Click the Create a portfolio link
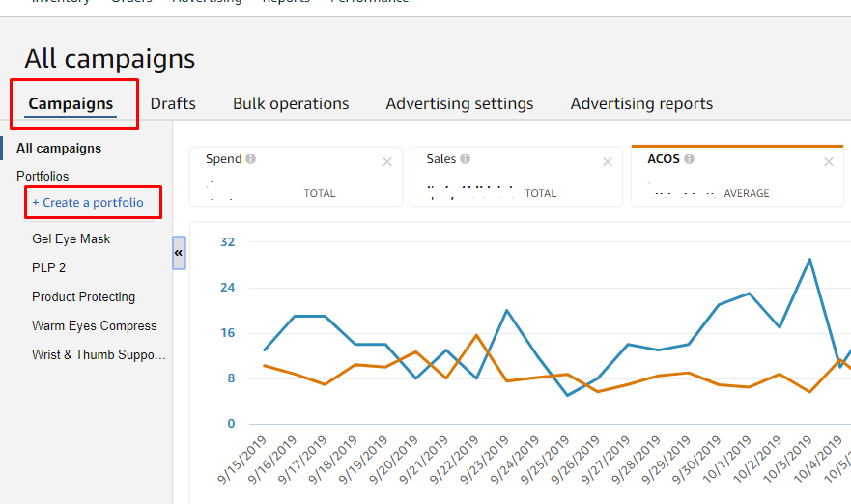Image resolution: width=851 pixels, height=504 pixels. pos(88,203)
